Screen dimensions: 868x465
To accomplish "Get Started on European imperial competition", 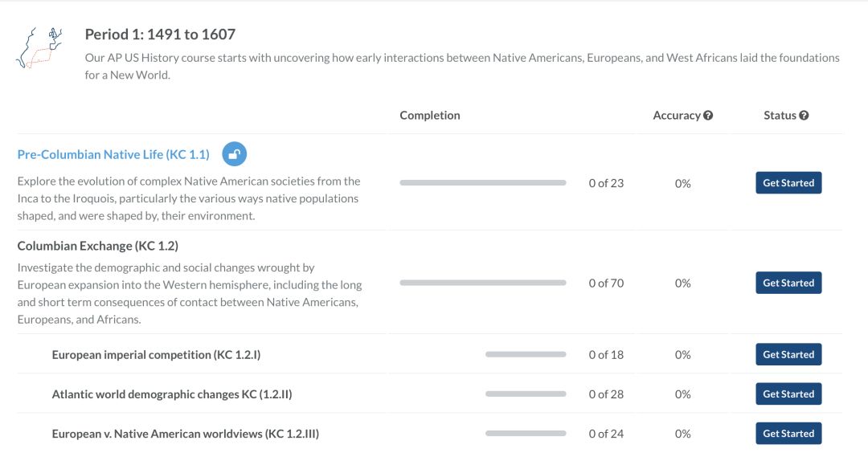I will click(788, 354).
